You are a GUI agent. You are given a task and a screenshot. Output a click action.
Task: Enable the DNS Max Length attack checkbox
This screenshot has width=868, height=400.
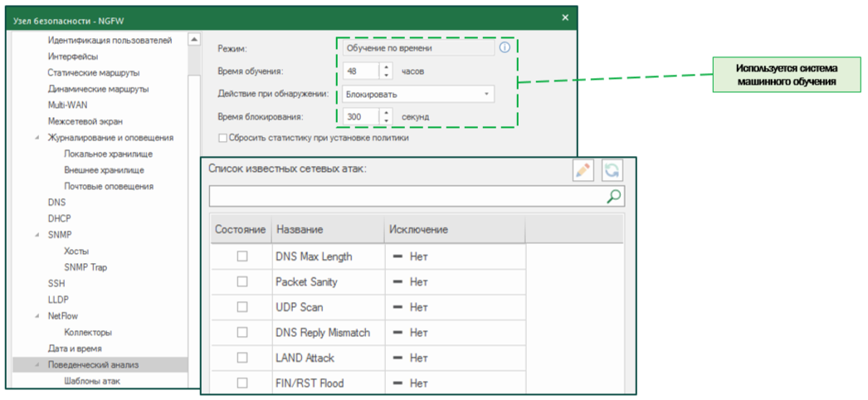(242, 256)
